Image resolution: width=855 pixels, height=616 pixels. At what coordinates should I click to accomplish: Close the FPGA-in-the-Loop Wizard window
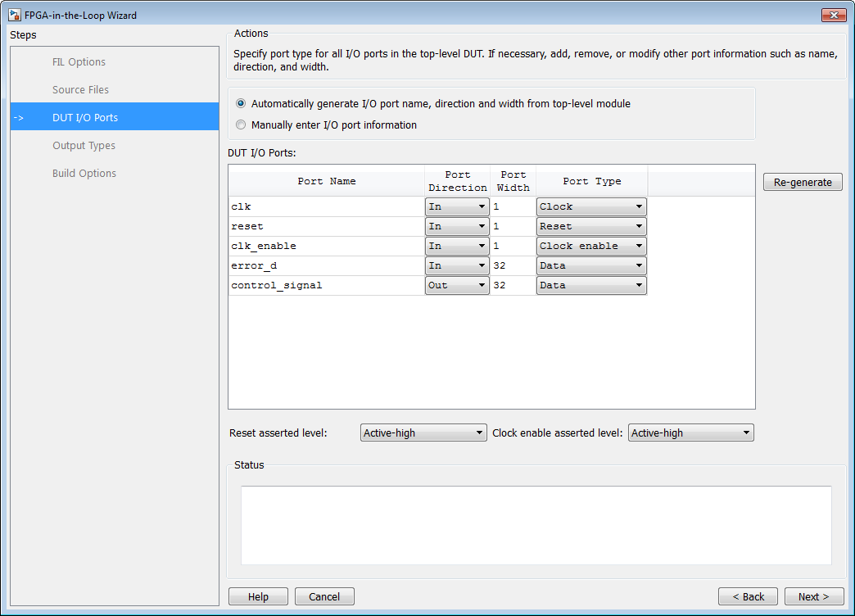click(x=834, y=16)
